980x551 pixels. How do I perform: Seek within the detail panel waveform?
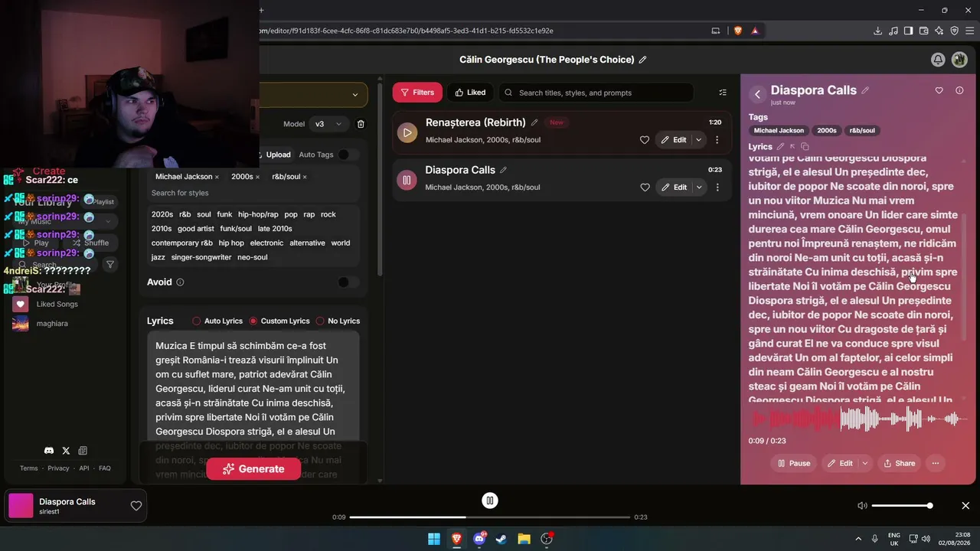tap(857, 419)
